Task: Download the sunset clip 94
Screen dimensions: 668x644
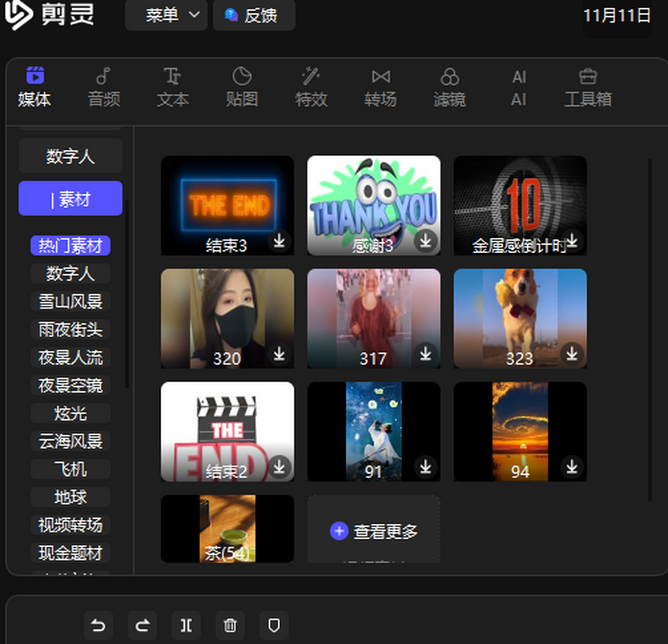Action: tap(572, 467)
